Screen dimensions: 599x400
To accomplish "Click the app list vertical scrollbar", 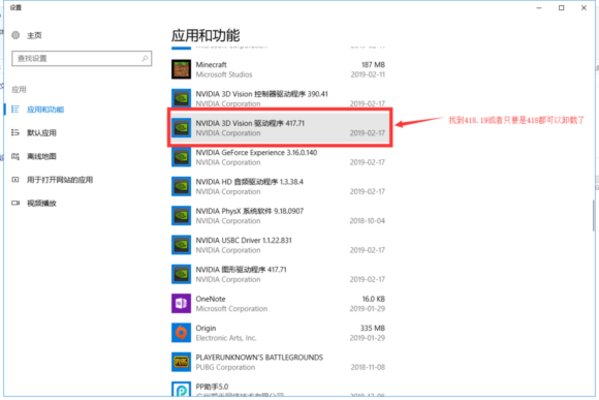I will click(594, 215).
